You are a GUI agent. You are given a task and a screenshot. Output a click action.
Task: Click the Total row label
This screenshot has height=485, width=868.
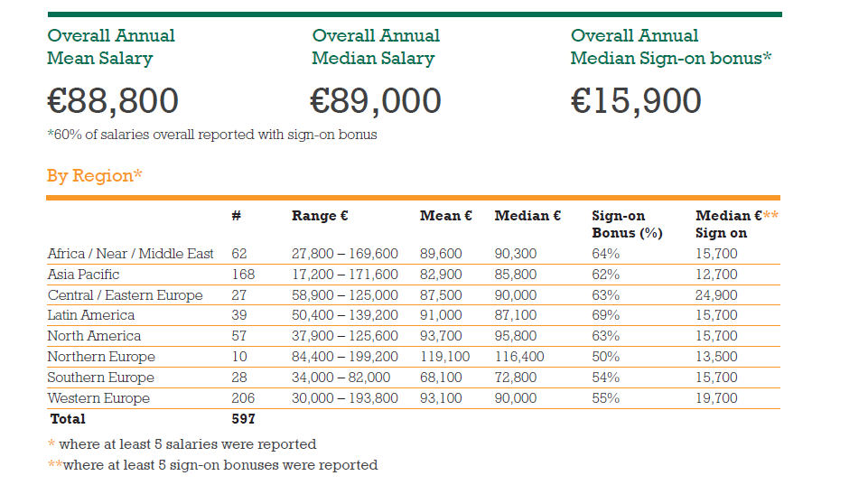tap(67, 419)
